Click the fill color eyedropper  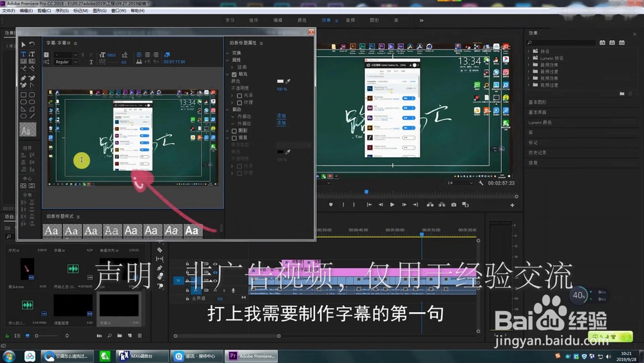point(288,81)
